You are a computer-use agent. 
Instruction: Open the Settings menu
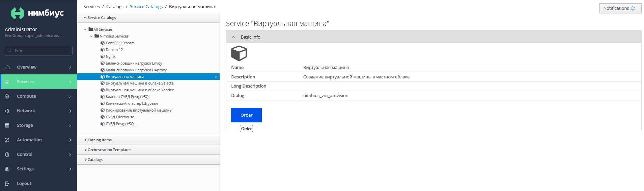[x=38, y=169]
